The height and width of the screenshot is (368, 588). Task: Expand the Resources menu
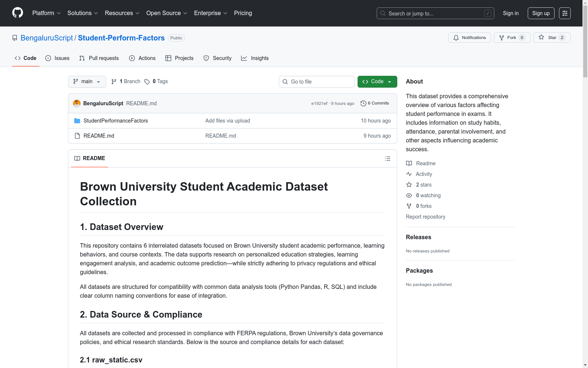(x=122, y=13)
